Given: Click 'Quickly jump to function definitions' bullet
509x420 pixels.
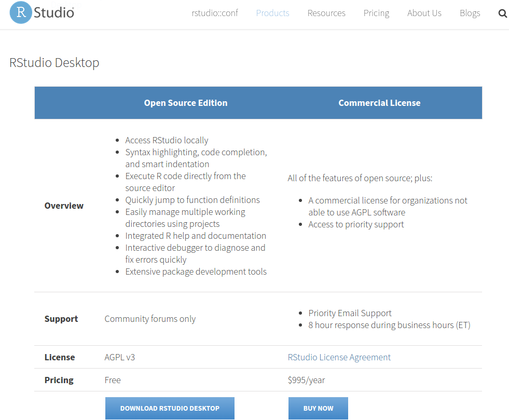Looking at the screenshot, I should pos(192,200).
